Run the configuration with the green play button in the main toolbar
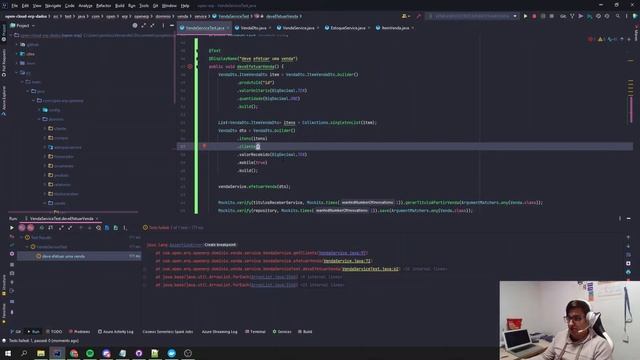The image size is (640, 360). pyautogui.click(x=525, y=16)
